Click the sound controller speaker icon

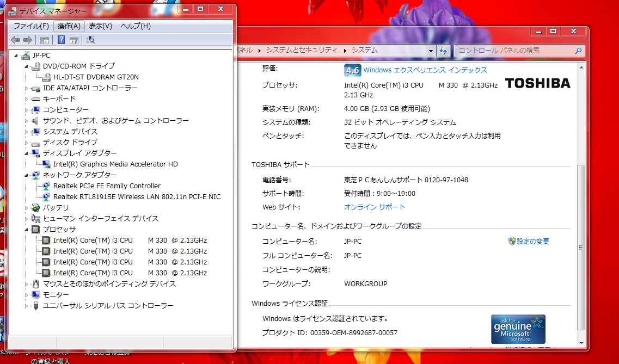click(36, 121)
